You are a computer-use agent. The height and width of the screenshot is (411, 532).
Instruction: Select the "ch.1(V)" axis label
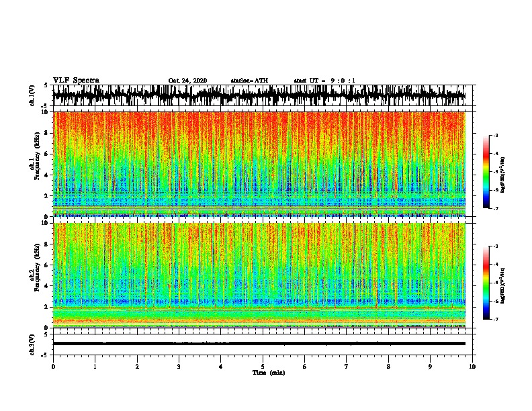coord(32,95)
